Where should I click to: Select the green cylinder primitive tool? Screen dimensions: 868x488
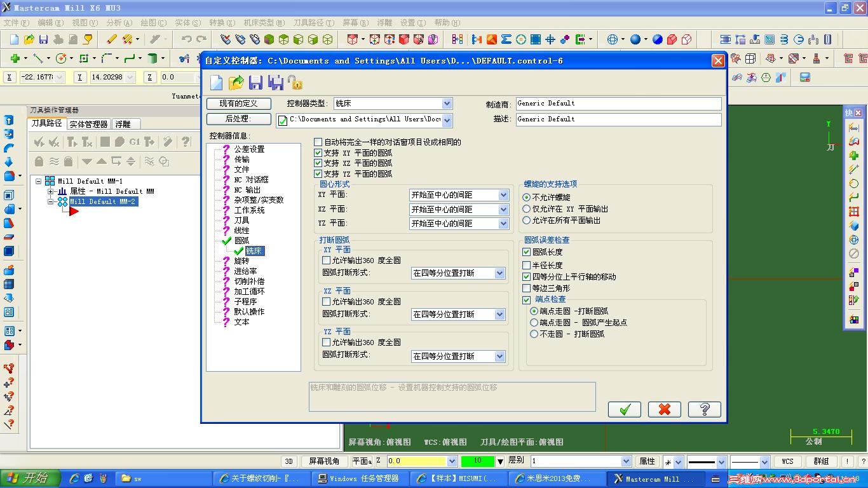152,58
